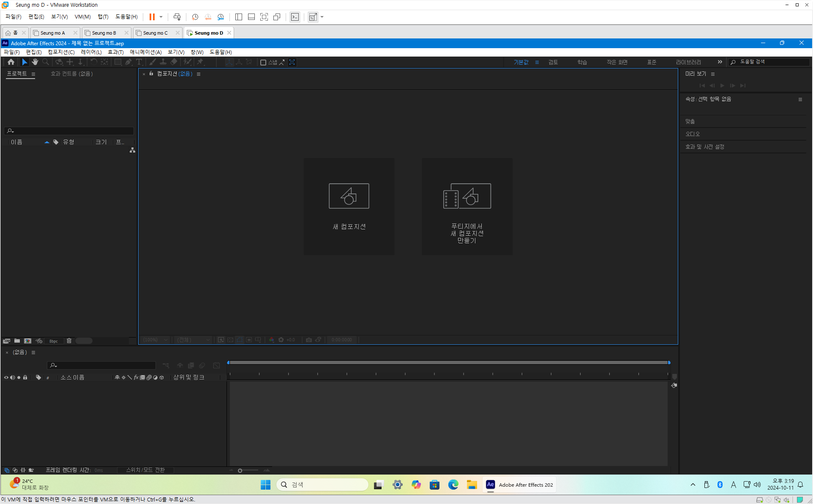Enable the 스냅 snapping checkbox

(x=263, y=63)
